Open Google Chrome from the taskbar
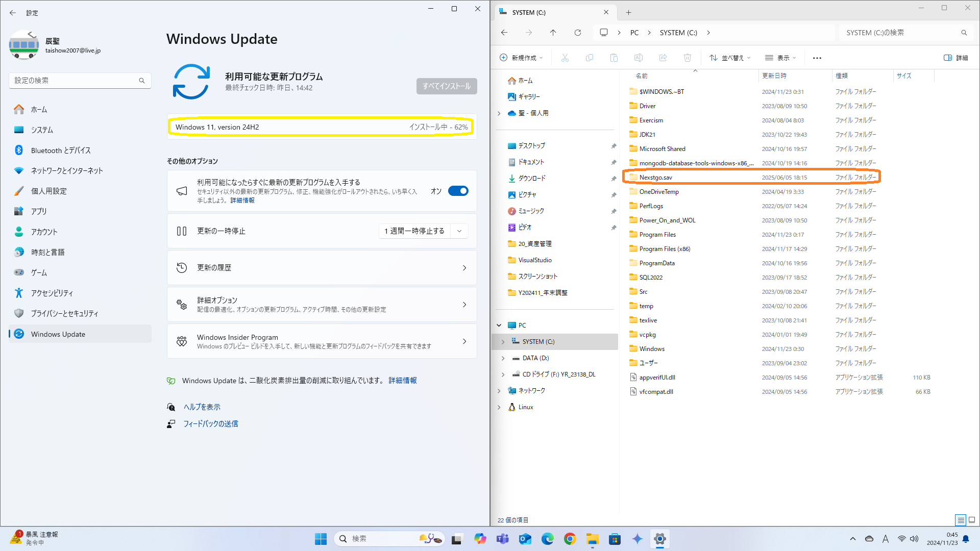This screenshot has height=551, width=980. 570,539
